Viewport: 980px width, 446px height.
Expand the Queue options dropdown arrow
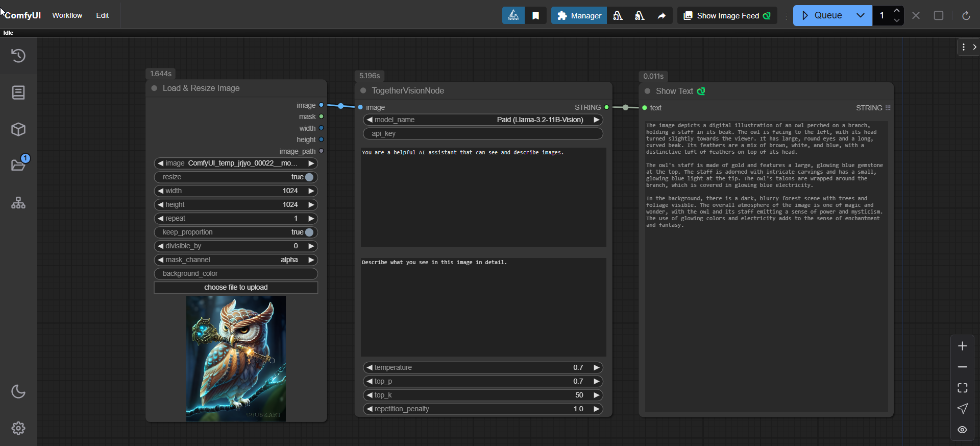[860, 16]
